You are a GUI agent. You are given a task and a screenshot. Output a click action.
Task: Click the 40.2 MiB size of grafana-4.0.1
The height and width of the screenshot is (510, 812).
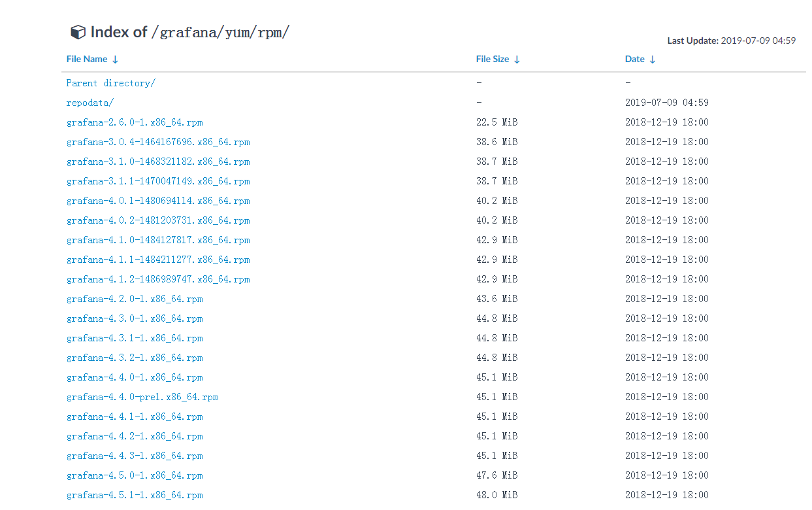497,201
